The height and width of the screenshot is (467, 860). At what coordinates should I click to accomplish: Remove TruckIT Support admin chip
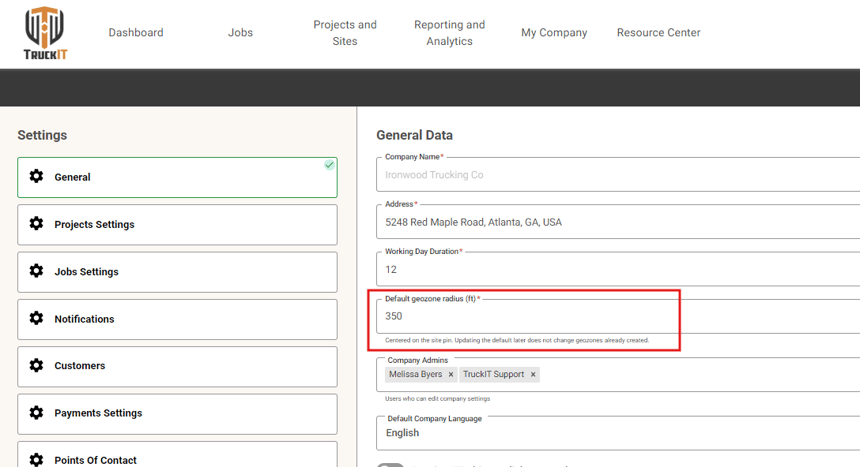click(533, 374)
